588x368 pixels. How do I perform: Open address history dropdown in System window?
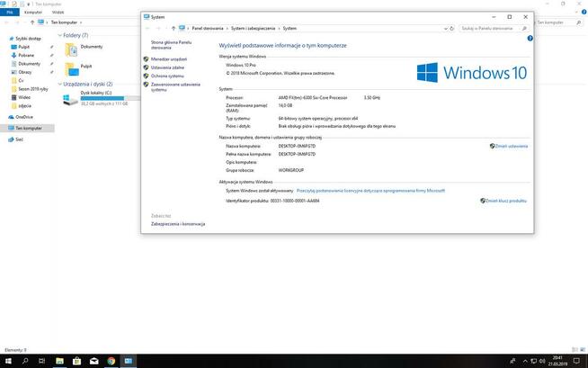446,29
